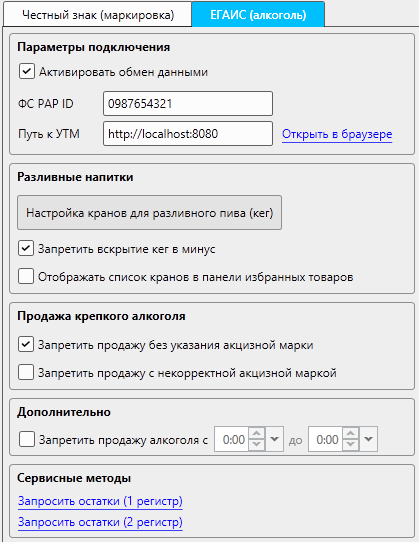Viewport: 419px width, 542px height.
Task: Uncheck Запретить вскрытие кег в минус
Action: (x=26, y=249)
